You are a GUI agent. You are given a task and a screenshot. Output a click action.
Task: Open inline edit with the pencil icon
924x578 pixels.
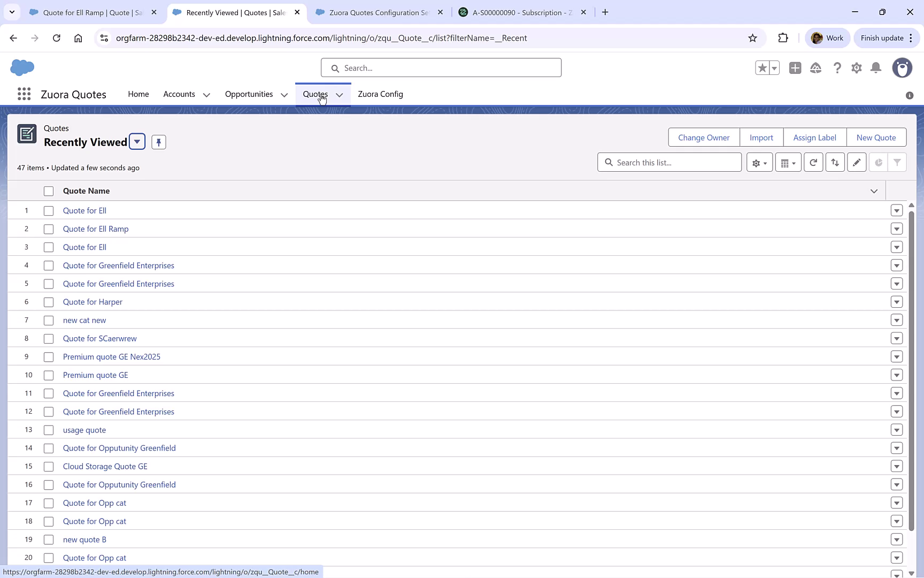pyautogui.click(x=856, y=162)
